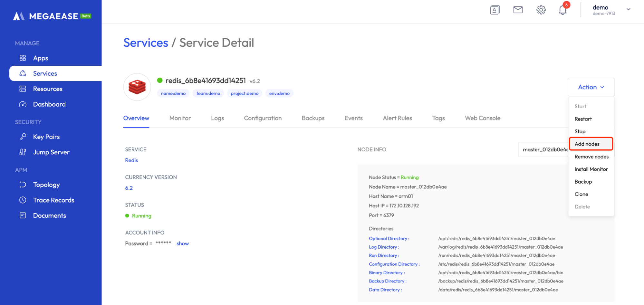Open the settings gear icon

tap(541, 10)
